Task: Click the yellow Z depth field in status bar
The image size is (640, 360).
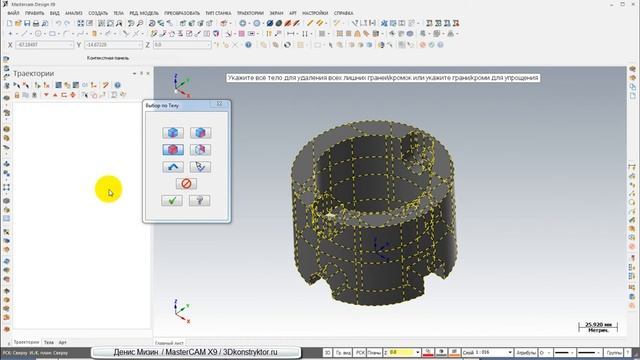Action: (401, 352)
